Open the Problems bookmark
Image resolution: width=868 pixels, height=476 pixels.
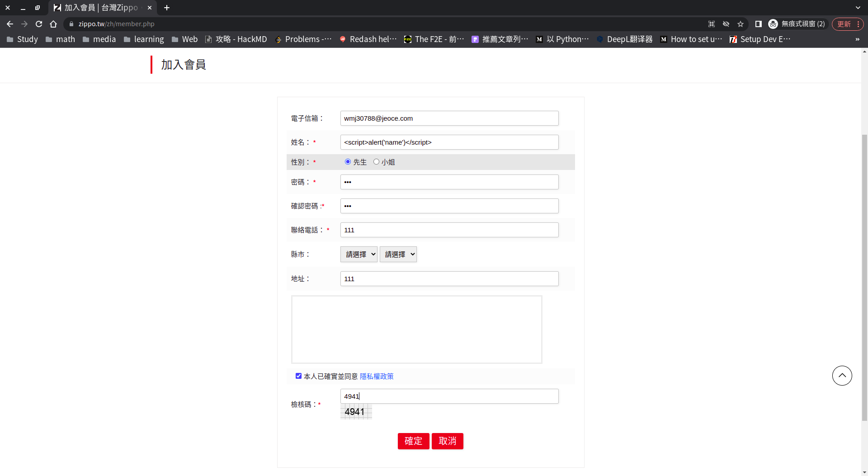pyautogui.click(x=303, y=39)
